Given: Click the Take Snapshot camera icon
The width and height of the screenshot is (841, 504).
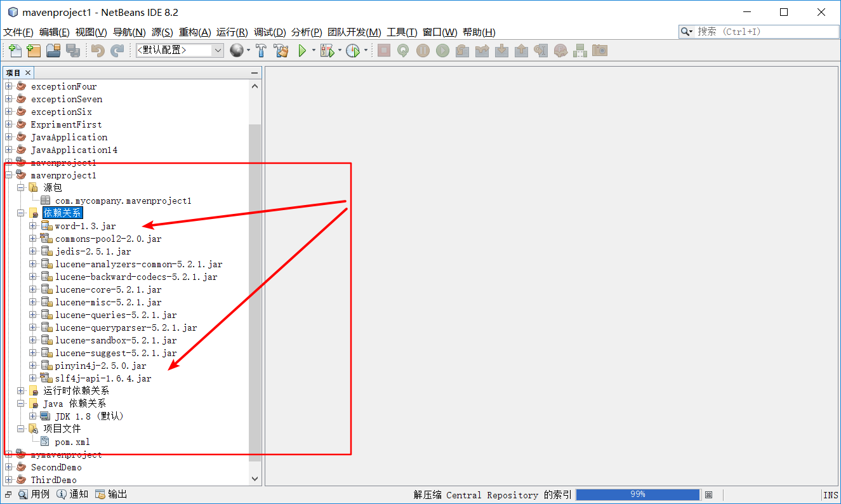Looking at the screenshot, I should point(600,51).
